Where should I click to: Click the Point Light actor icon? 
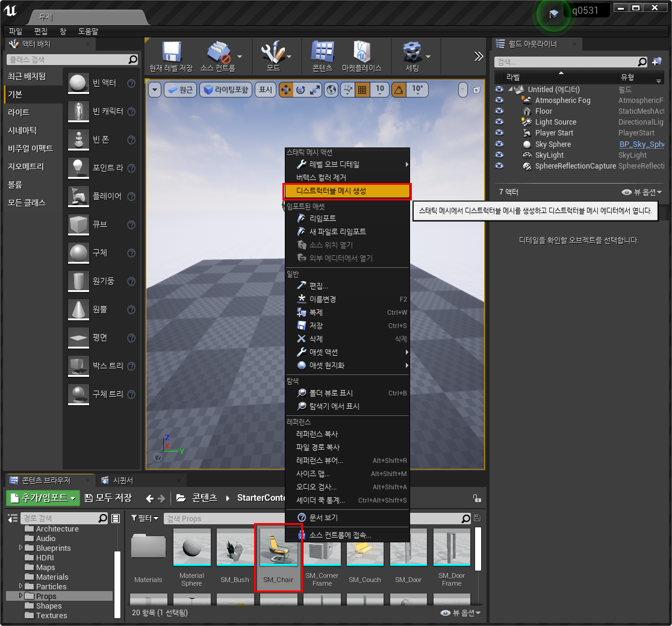click(78, 168)
